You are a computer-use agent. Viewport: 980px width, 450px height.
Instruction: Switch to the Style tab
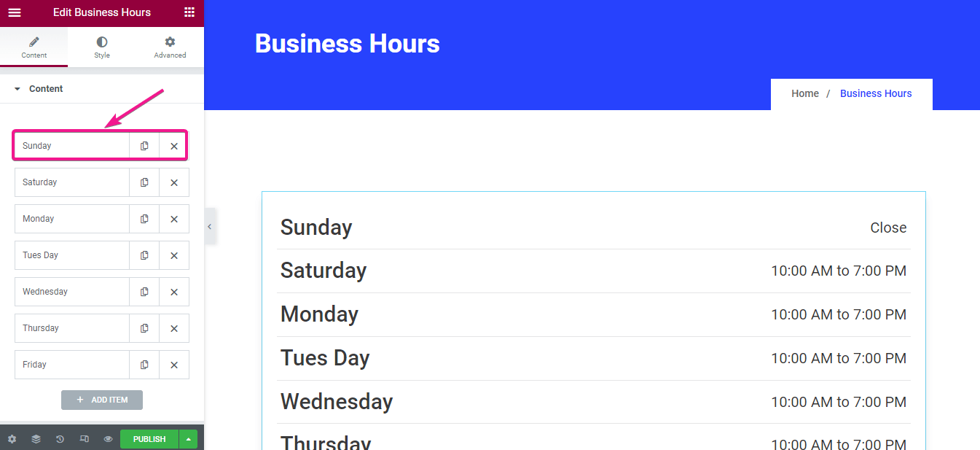pos(102,47)
